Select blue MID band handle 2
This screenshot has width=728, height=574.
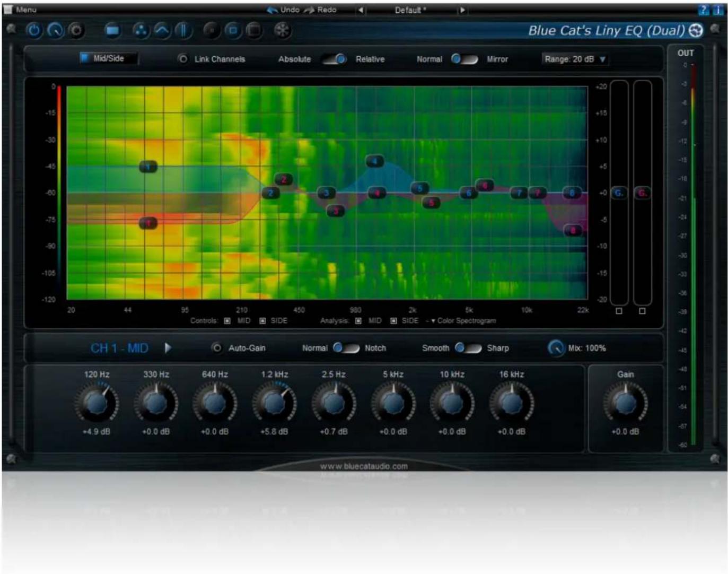pos(270,193)
